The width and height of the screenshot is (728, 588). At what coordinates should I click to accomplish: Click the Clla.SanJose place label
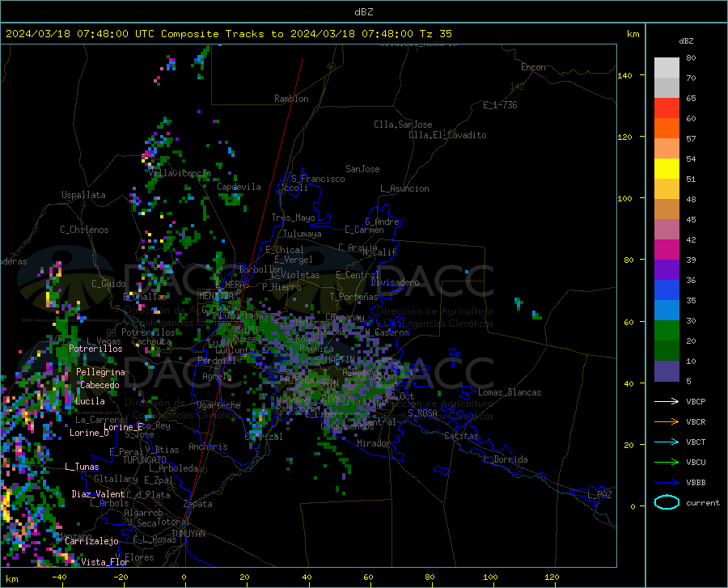[x=403, y=125]
